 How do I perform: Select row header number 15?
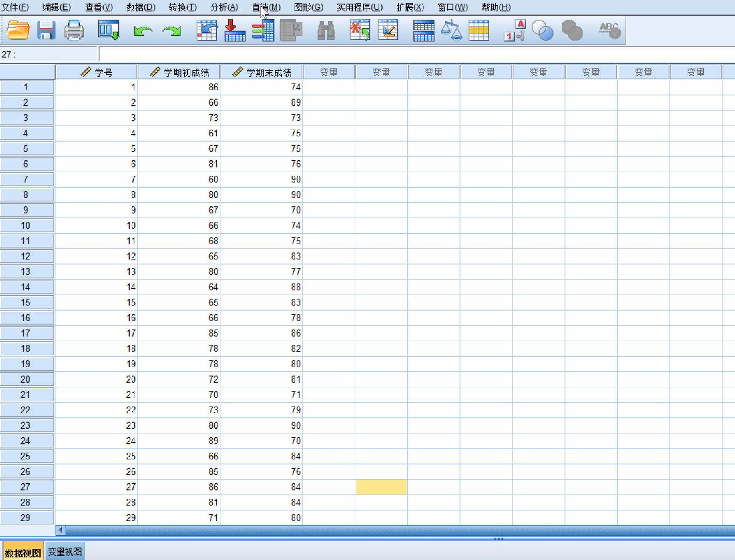point(26,302)
